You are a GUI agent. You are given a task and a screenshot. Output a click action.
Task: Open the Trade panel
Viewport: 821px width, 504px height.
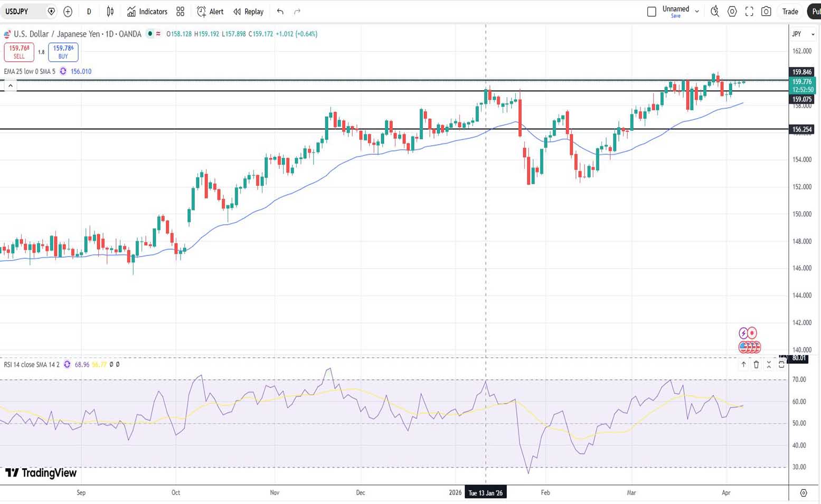[790, 12]
